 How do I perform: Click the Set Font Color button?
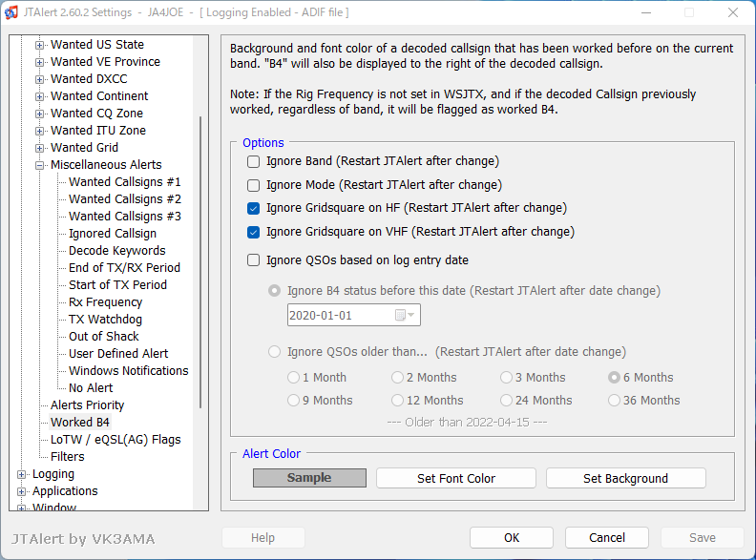[x=456, y=478]
